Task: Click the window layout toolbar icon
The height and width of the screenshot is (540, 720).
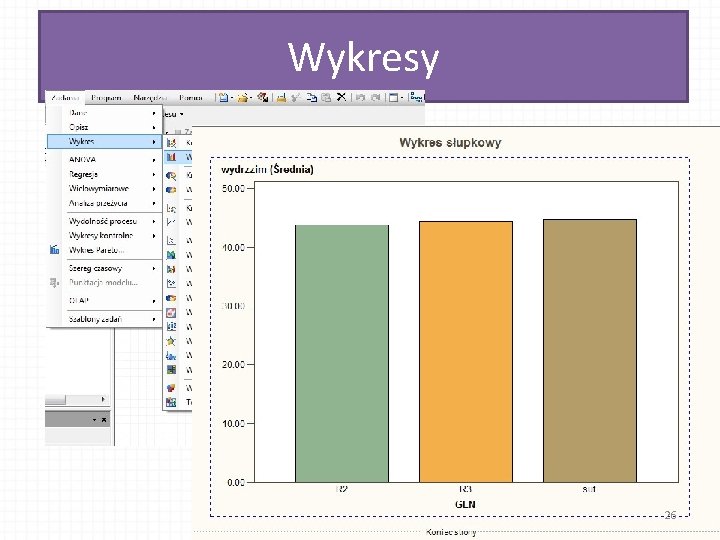Action: 394,97
